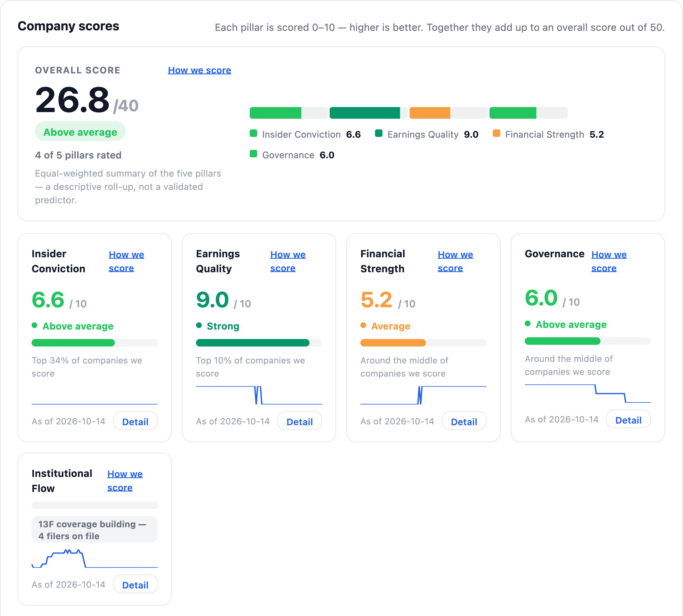Open 'How we score' for Institutional Flow
This screenshot has width=683, height=616.
[x=125, y=481]
